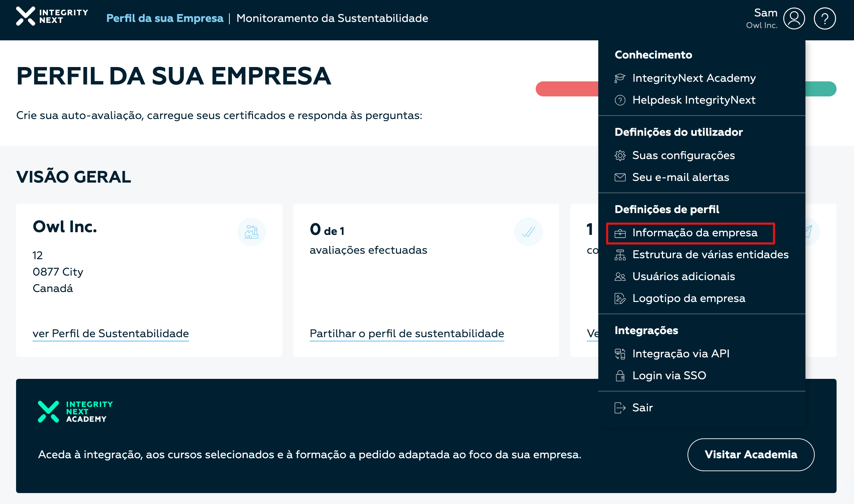Click the logout icon beside Sair
The image size is (854, 504).
coord(620,408)
